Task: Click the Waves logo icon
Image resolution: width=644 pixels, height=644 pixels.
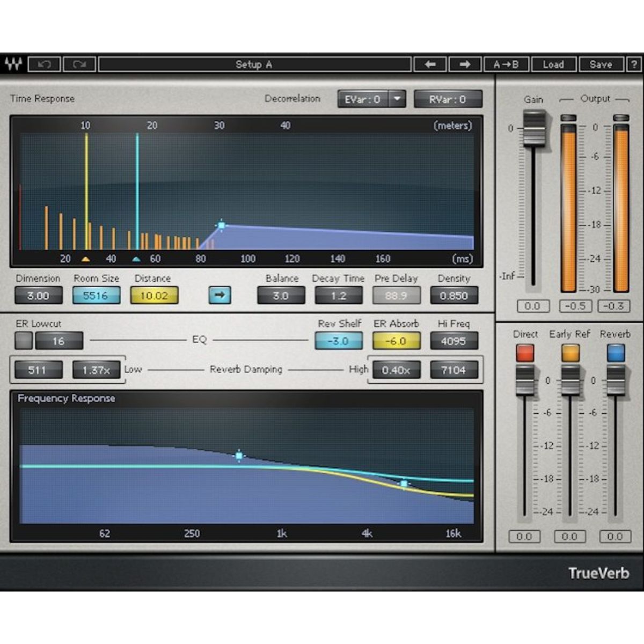Action: pyautogui.click(x=13, y=64)
